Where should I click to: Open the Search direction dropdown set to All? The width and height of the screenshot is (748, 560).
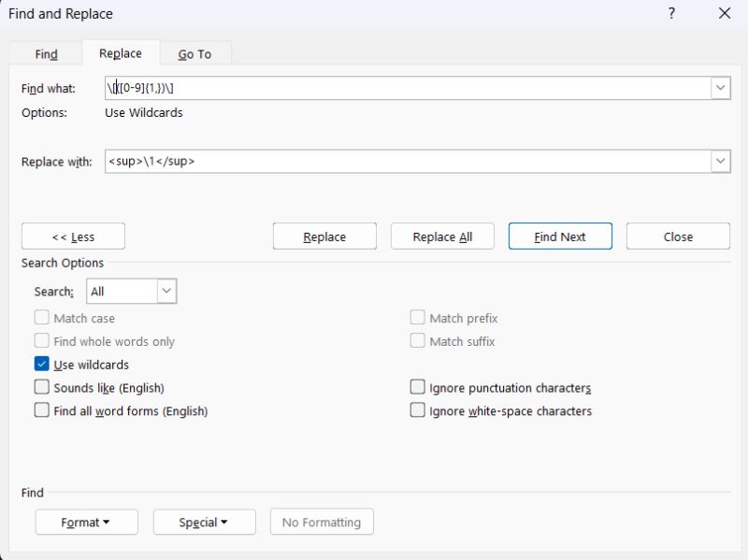click(x=131, y=291)
